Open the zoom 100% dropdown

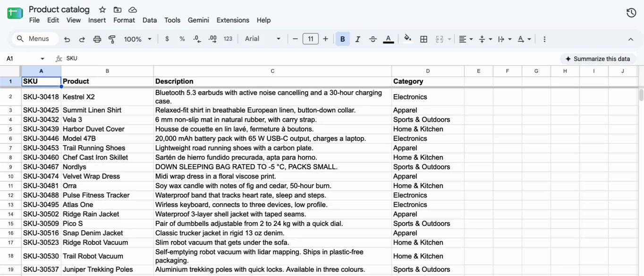(138, 39)
